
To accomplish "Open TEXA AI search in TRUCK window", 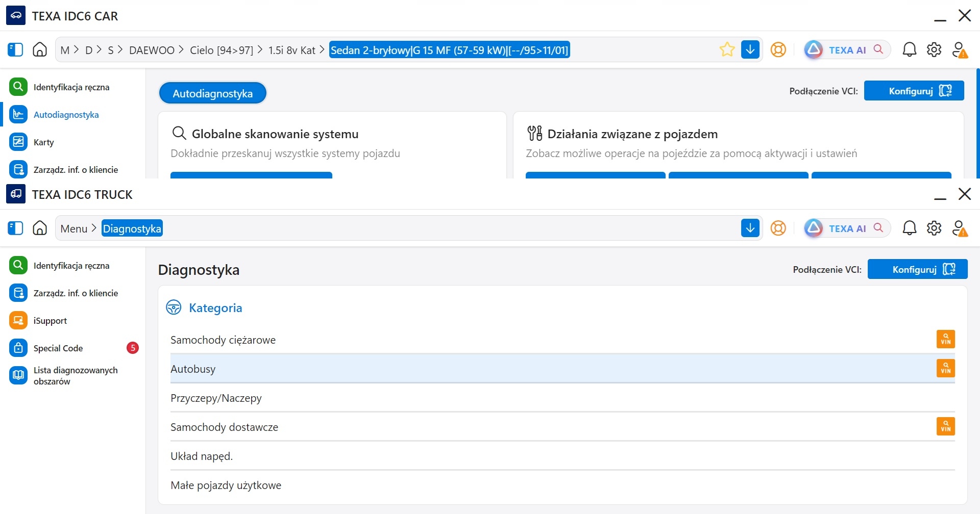I will coord(847,228).
